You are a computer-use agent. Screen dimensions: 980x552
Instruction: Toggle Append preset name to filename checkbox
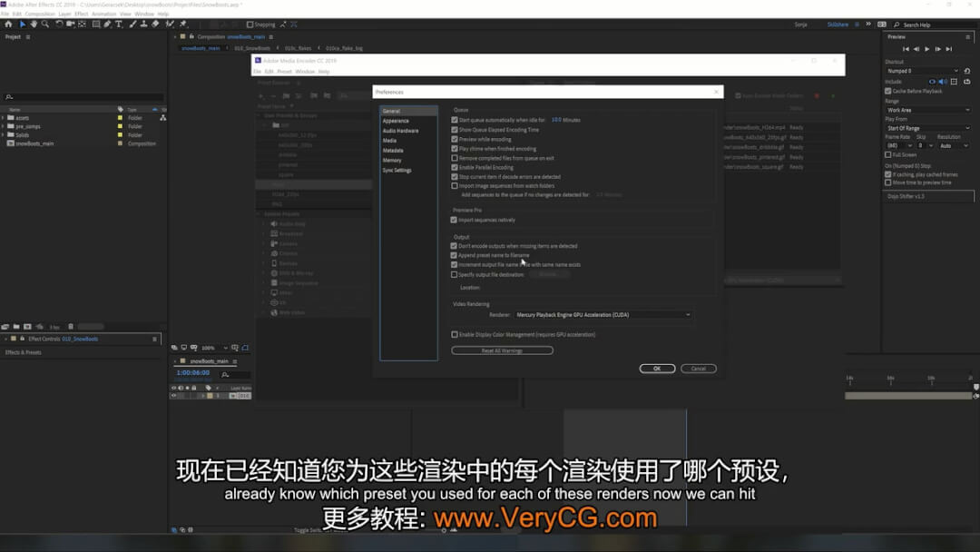click(x=454, y=255)
